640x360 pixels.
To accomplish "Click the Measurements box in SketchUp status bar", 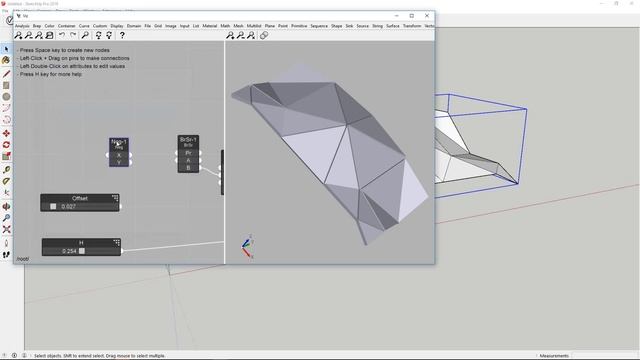I will tap(604, 356).
